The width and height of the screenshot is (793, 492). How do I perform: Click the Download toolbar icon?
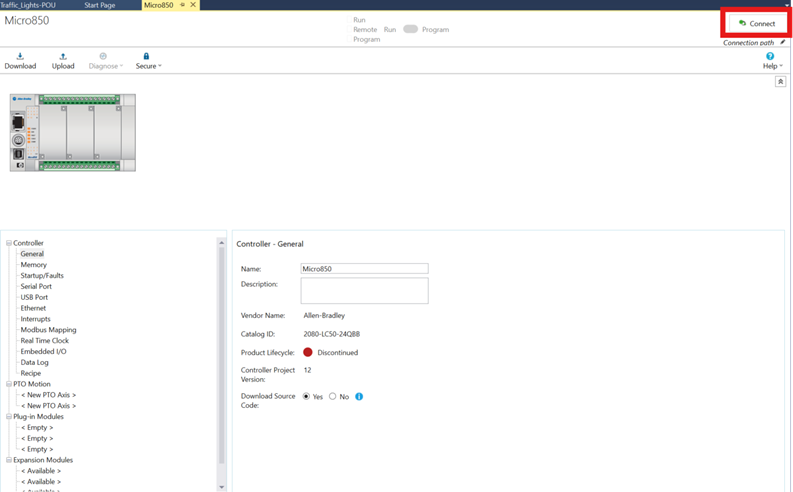click(20, 57)
